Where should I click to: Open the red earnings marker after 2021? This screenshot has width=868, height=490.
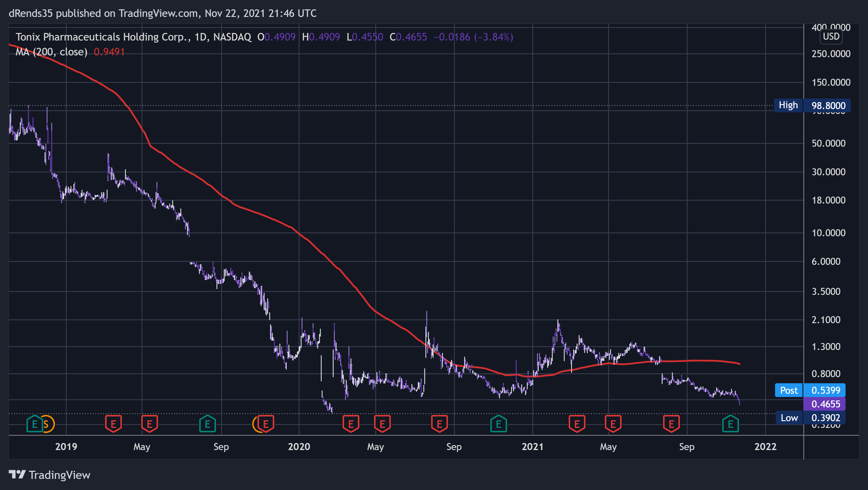pos(577,424)
